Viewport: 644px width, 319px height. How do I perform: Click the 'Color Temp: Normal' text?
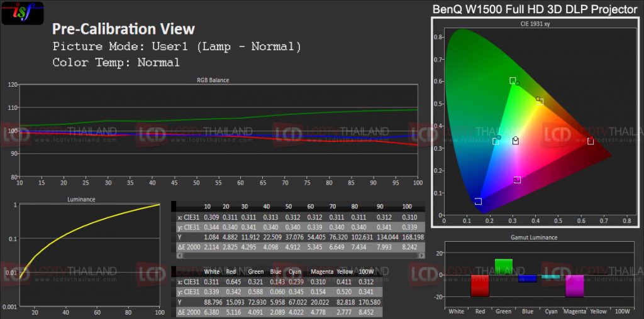coord(116,63)
